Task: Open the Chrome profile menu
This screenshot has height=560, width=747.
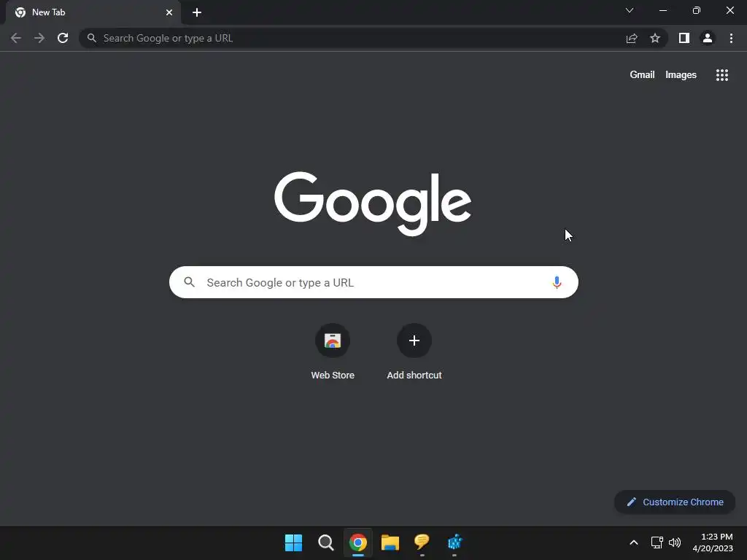Action: 708,38
